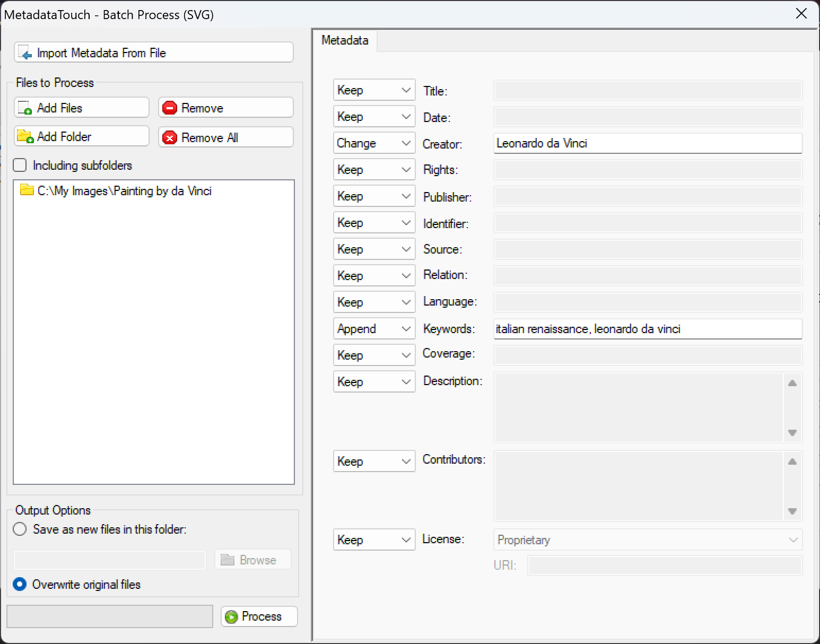Image resolution: width=820 pixels, height=644 pixels.
Task: Open the Source action dropdown
Action: click(374, 249)
